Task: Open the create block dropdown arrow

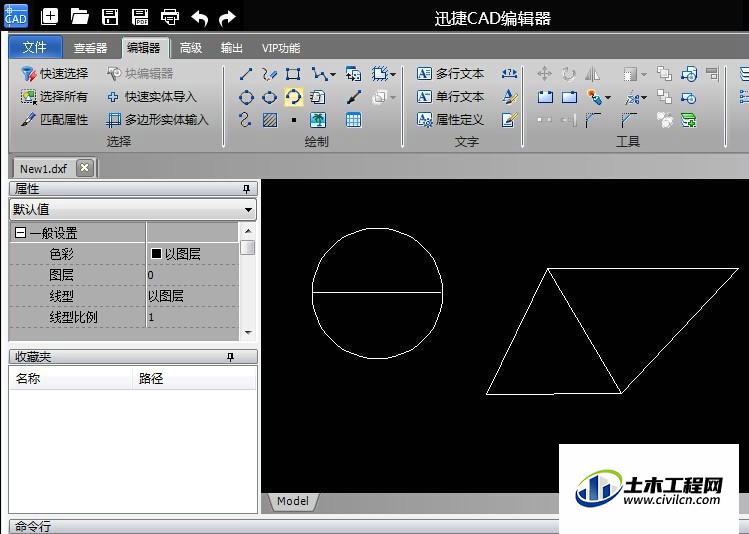Action: click(393, 75)
